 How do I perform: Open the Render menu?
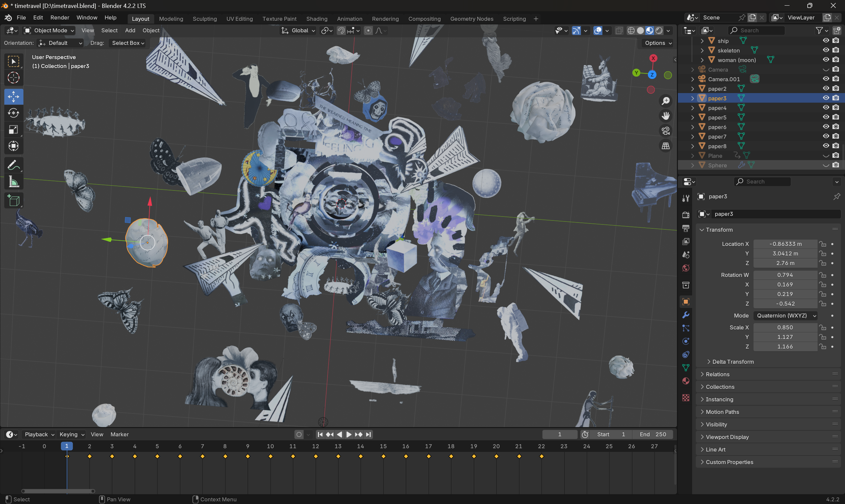(59, 18)
